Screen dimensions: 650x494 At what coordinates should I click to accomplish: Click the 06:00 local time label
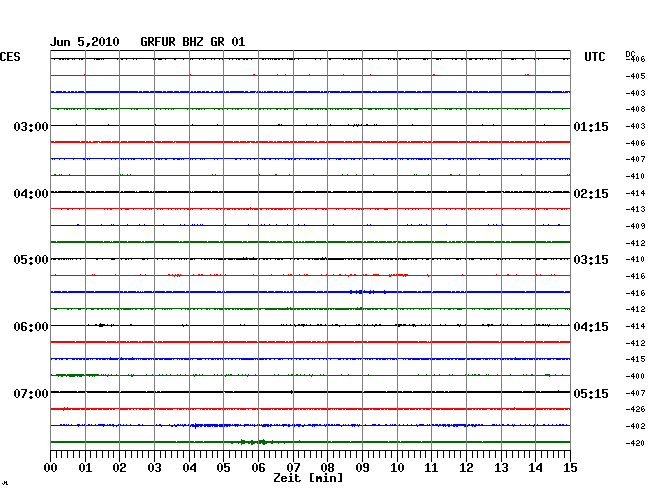pos(31,327)
